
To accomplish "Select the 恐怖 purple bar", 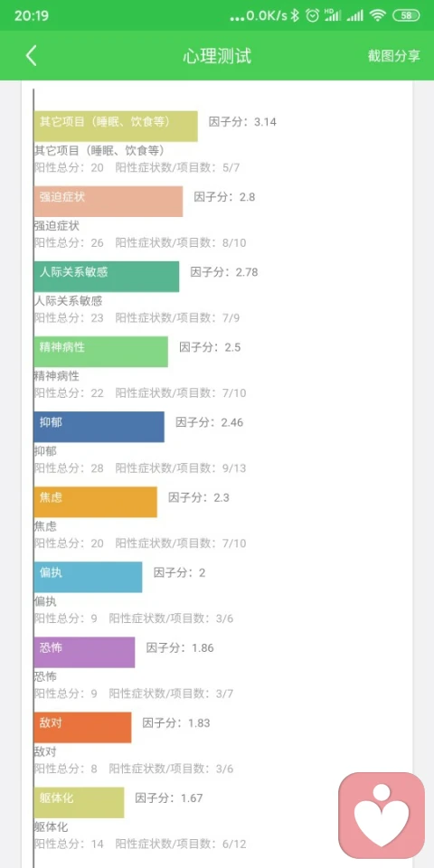I will click(84, 652).
